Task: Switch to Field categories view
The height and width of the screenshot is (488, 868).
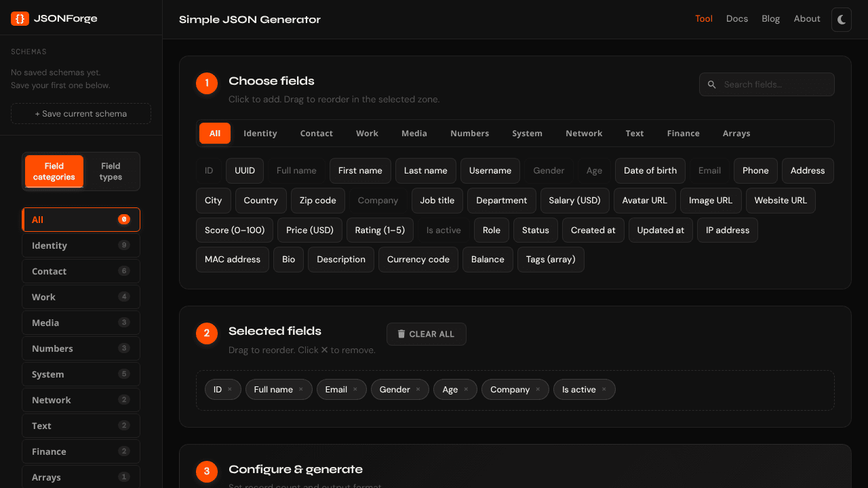Action: pos(54,171)
